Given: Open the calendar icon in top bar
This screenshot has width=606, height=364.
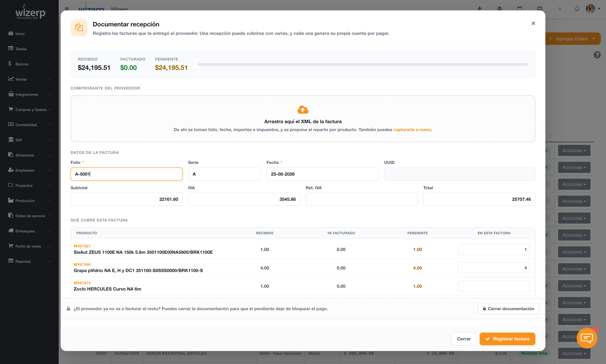Looking at the screenshot, I should click(x=520, y=9).
